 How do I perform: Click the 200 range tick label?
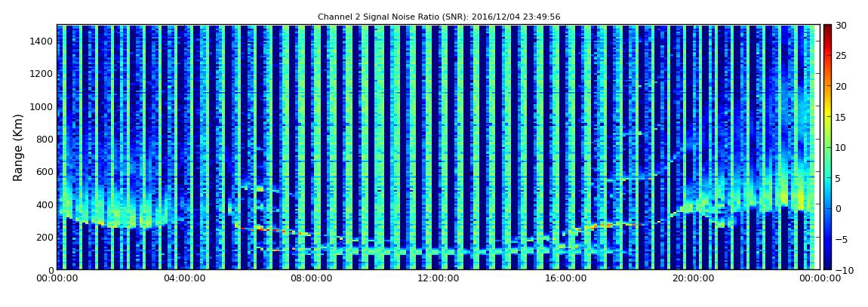[45, 237]
